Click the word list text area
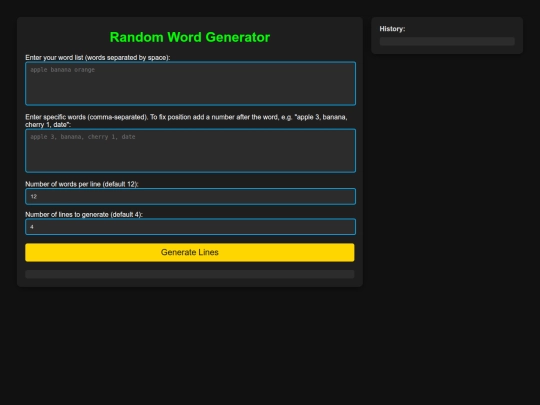The width and height of the screenshot is (540, 405). (190, 83)
